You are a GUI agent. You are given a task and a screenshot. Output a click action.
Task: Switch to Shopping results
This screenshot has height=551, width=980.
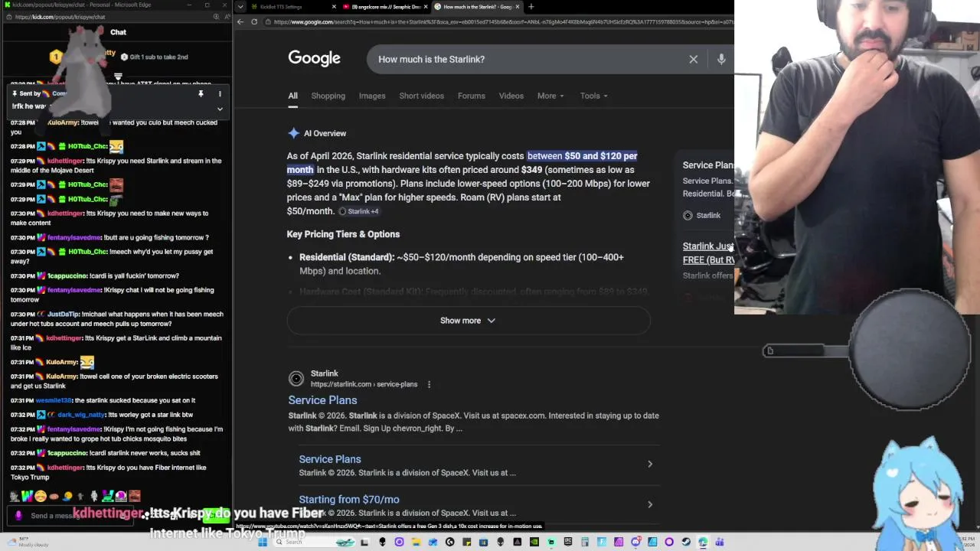328,96
